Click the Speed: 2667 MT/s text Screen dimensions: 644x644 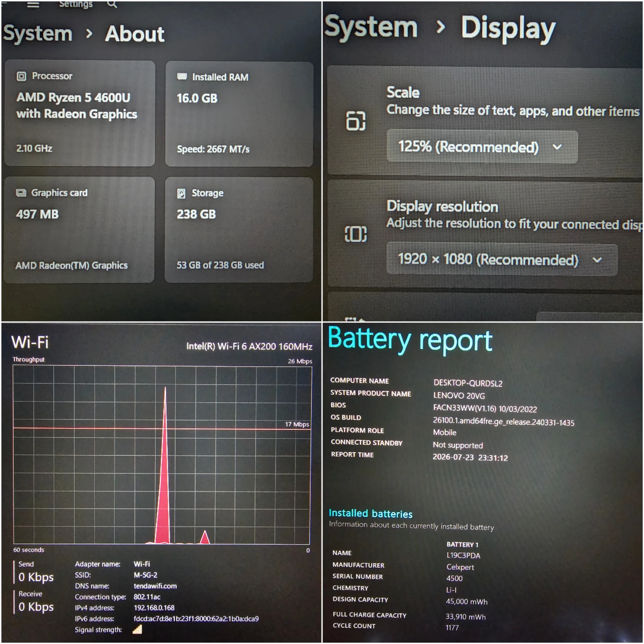point(213,149)
